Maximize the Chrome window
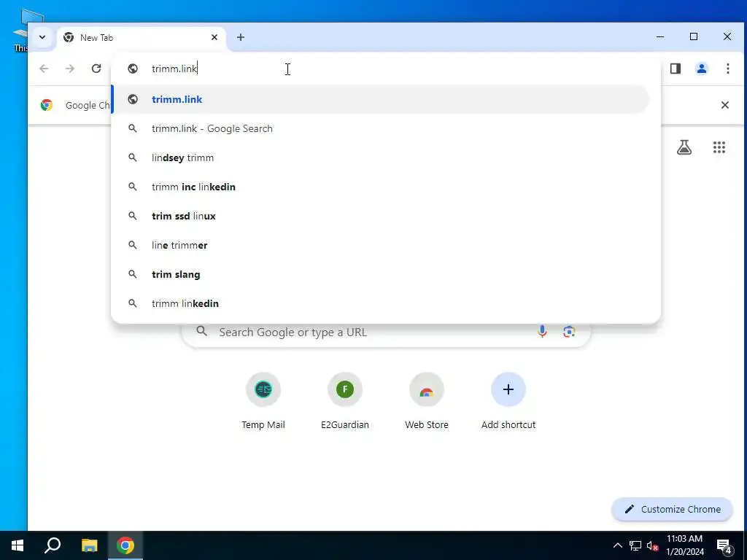 [x=694, y=36]
